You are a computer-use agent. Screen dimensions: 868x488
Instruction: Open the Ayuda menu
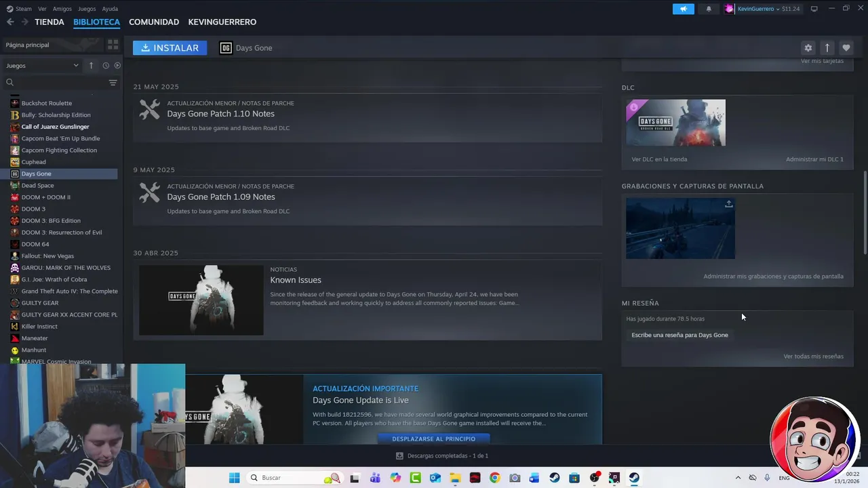(110, 9)
